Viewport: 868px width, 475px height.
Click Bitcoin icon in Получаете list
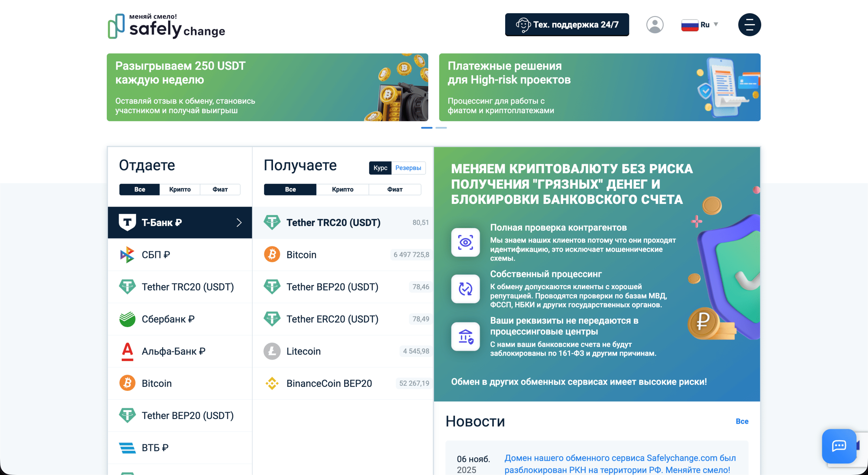(272, 254)
